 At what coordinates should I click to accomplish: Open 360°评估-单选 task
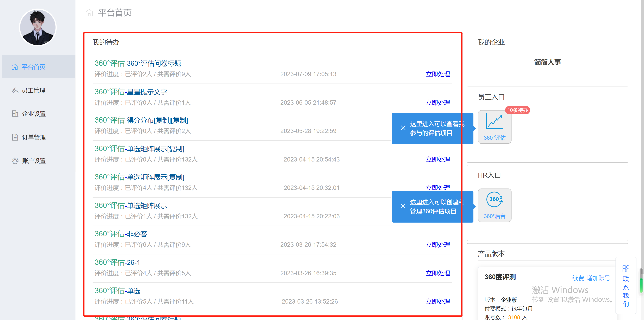(x=118, y=291)
